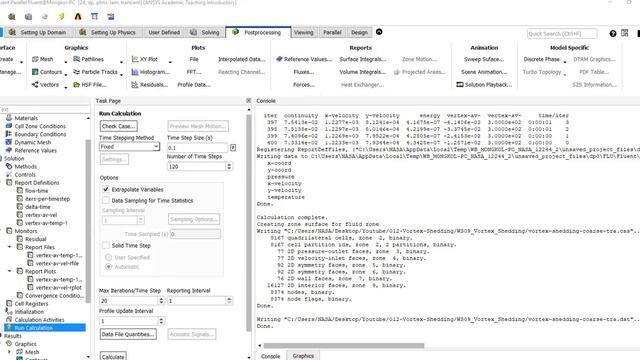The image size is (640, 360).
Task: Open the Residuals plot dialog
Action: tap(149, 84)
